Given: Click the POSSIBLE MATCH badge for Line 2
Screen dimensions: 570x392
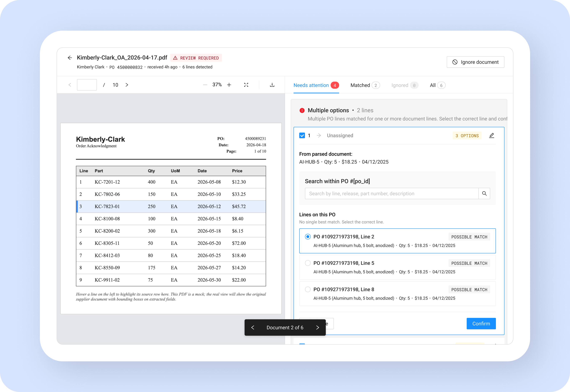Looking at the screenshot, I should 469,237.
